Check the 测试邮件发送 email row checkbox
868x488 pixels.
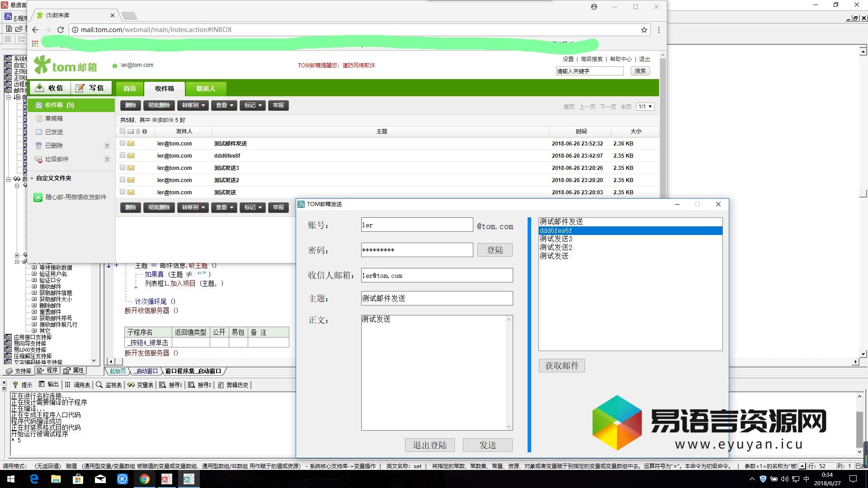(x=123, y=143)
